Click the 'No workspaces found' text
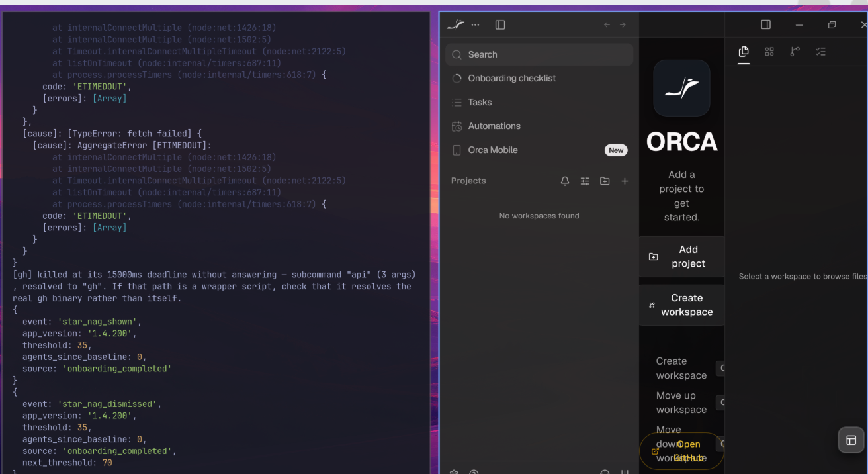Screen dimensions: 868x474 (x=539, y=216)
